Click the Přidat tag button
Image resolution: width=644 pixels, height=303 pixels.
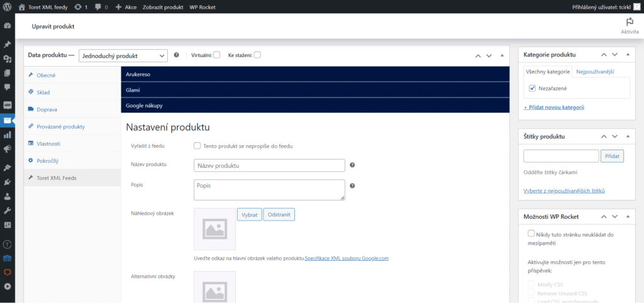pyautogui.click(x=613, y=156)
